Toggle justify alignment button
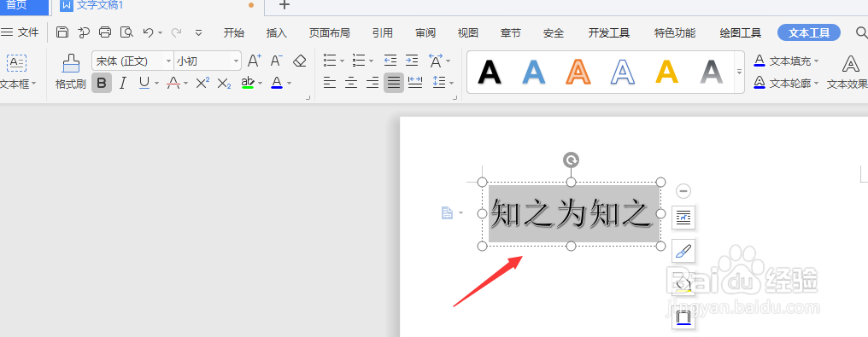This screenshot has height=337, width=868. pyautogui.click(x=394, y=83)
